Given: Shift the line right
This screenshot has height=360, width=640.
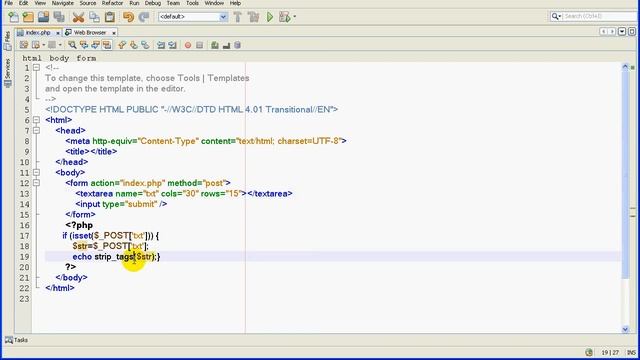Looking at the screenshot, I should (172, 45).
